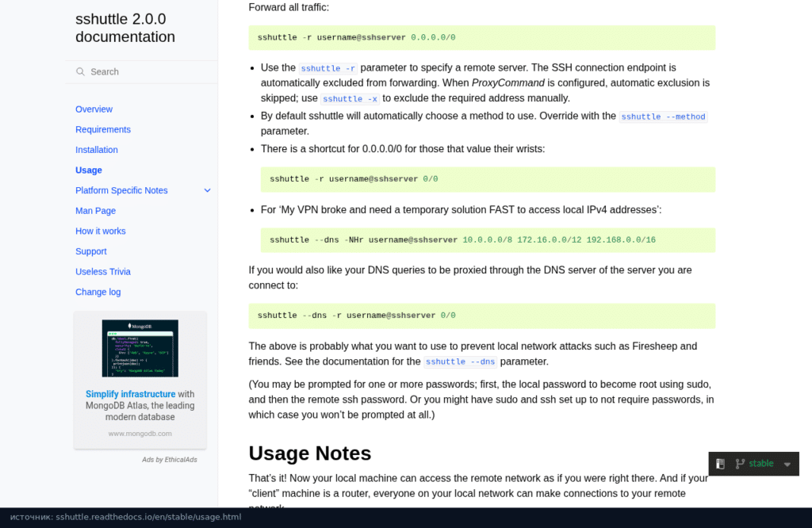This screenshot has width=812, height=528.
Task: Select the Usage sidebar entry
Action: (89, 170)
